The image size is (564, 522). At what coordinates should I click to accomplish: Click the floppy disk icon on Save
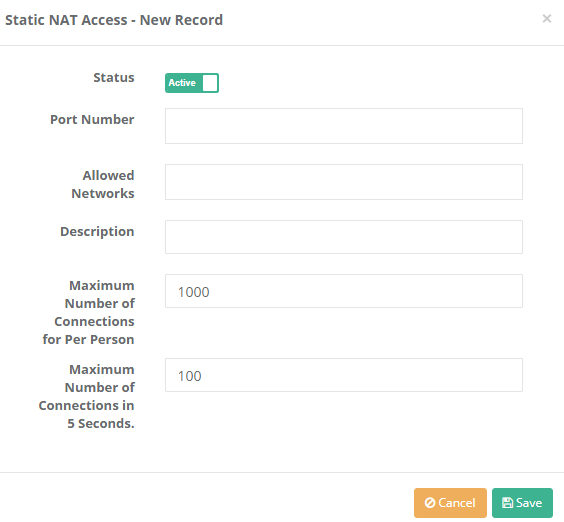tap(507, 503)
